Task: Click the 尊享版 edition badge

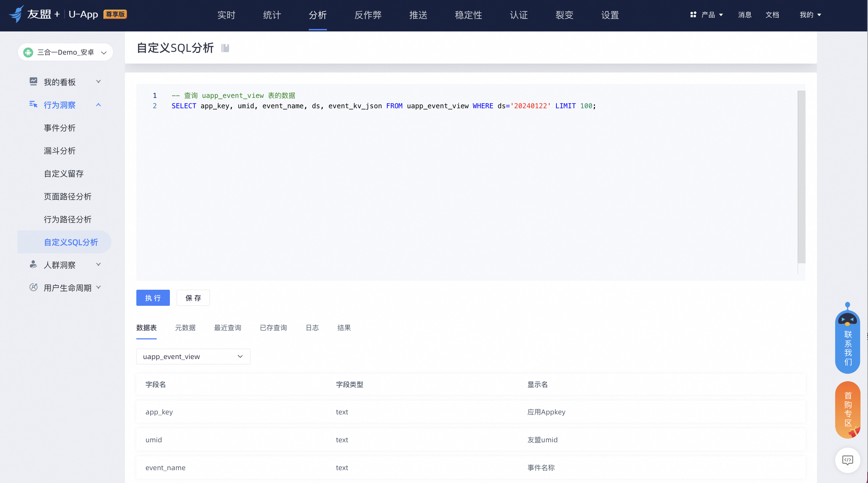Action: point(115,14)
